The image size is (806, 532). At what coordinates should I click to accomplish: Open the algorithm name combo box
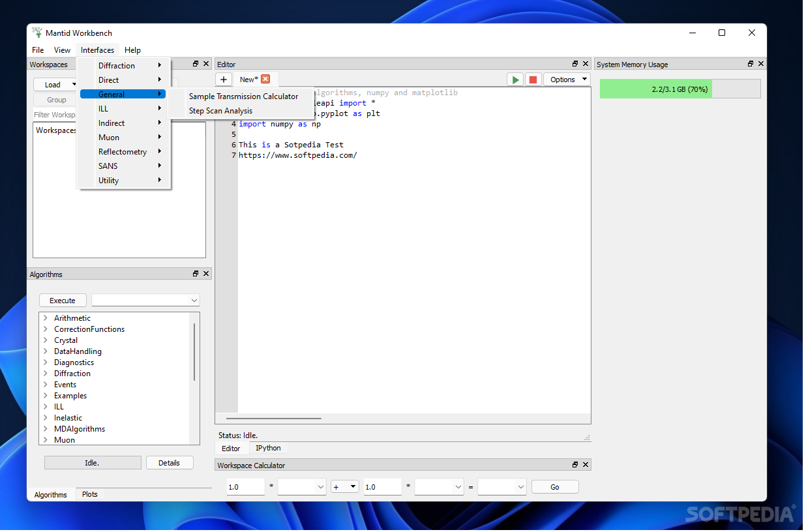pos(145,300)
